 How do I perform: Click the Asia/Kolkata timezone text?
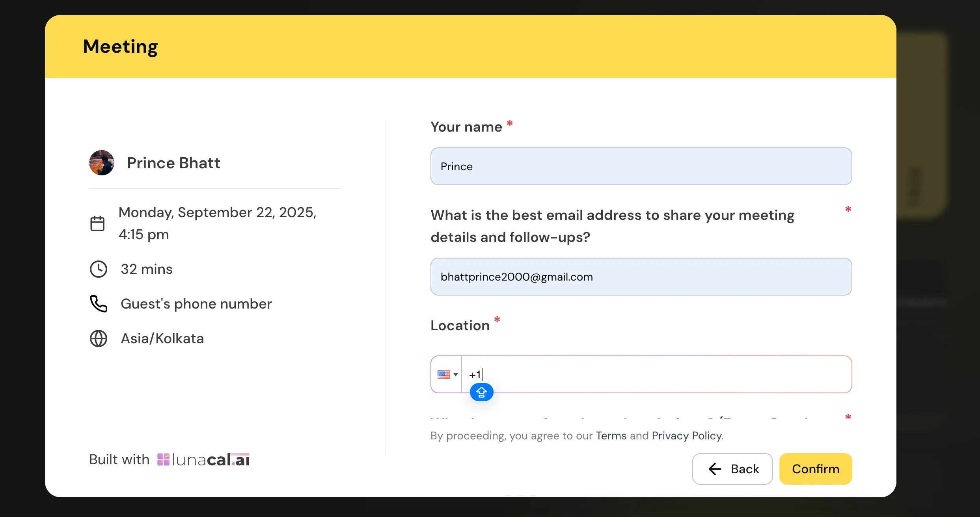point(162,338)
